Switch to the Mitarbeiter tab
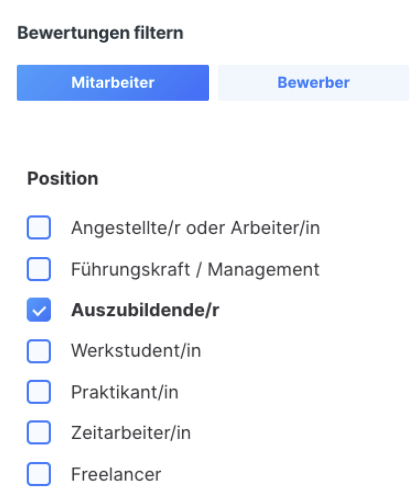This screenshot has height=498, width=418. point(113,83)
